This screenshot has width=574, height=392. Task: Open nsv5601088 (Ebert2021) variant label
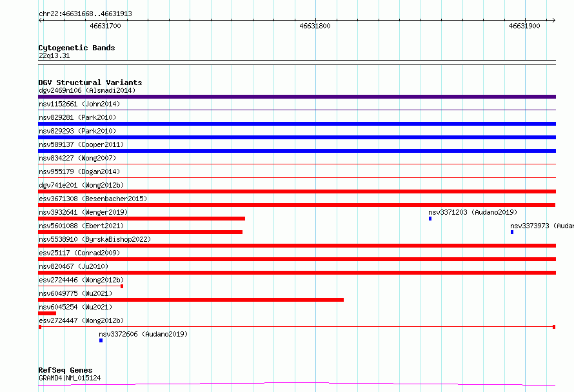[x=81, y=226]
